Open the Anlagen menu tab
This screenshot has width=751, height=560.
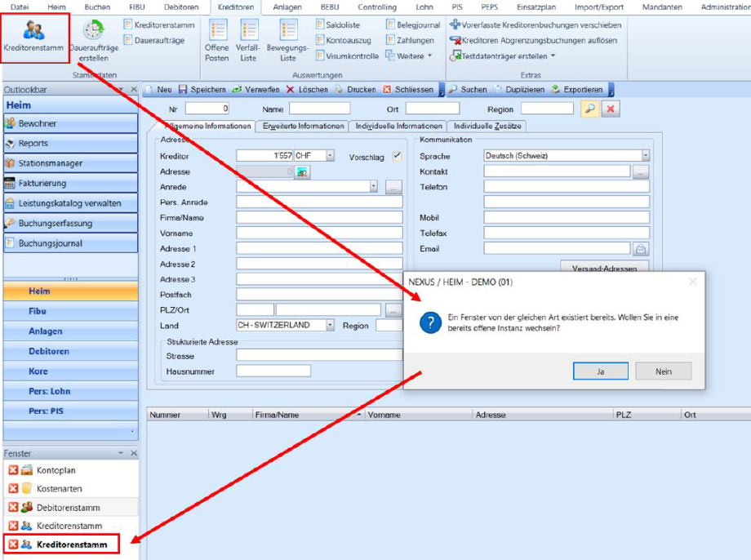pyautogui.click(x=287, y=7)
